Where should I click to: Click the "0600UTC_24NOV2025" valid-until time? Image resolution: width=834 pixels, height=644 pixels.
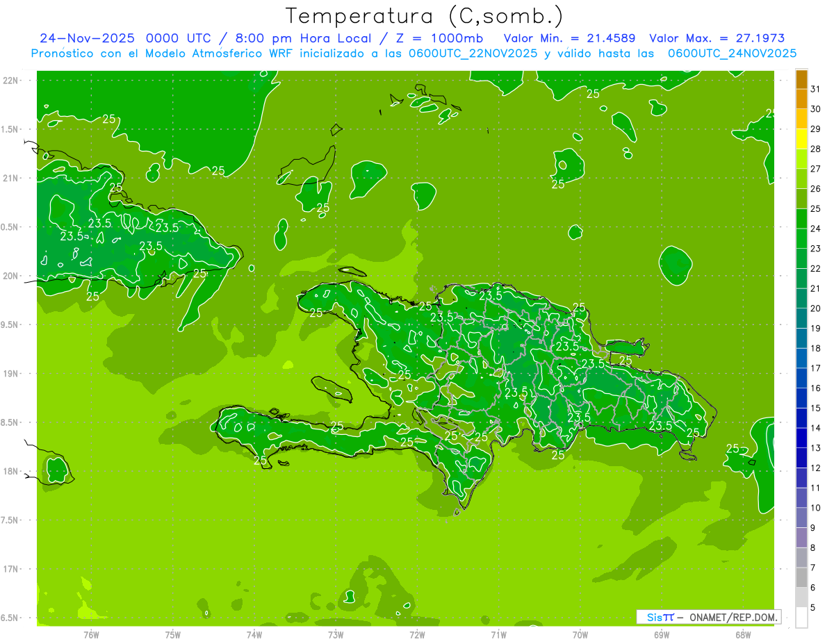(732, 53)
